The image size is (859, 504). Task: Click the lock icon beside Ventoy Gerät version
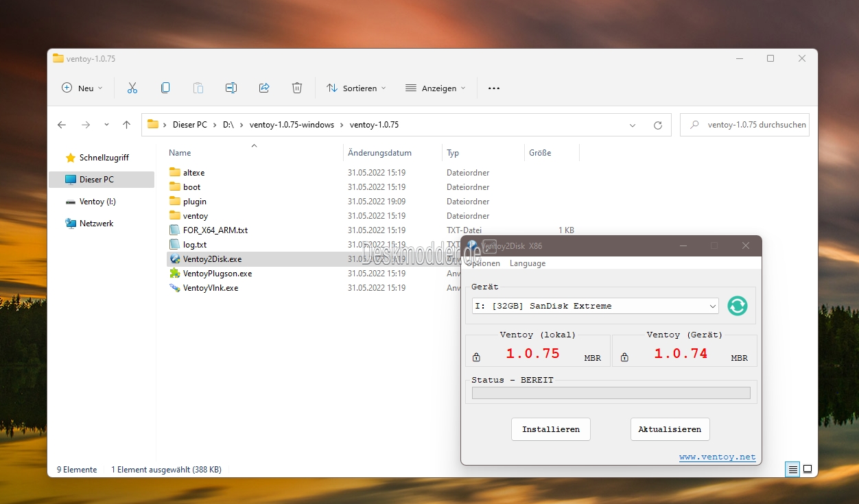pos(624,357)
